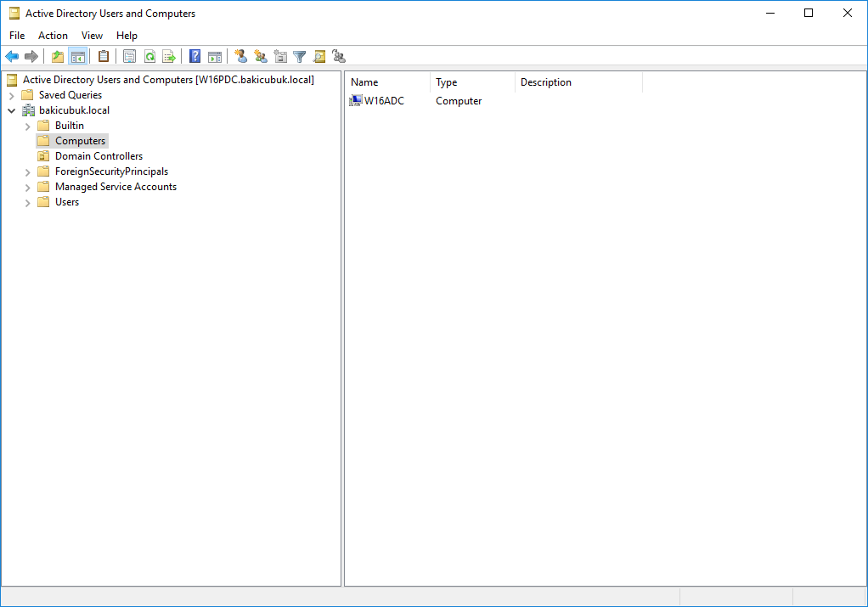Open Help with blue question icon

(x=194, y=56)
